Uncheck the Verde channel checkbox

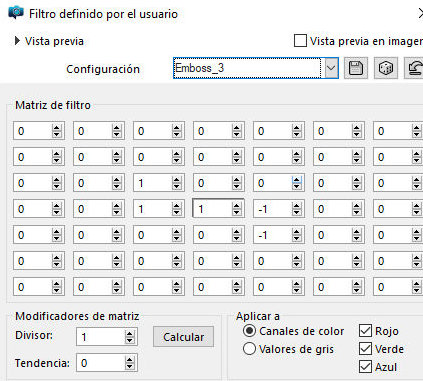coord(365,349)
